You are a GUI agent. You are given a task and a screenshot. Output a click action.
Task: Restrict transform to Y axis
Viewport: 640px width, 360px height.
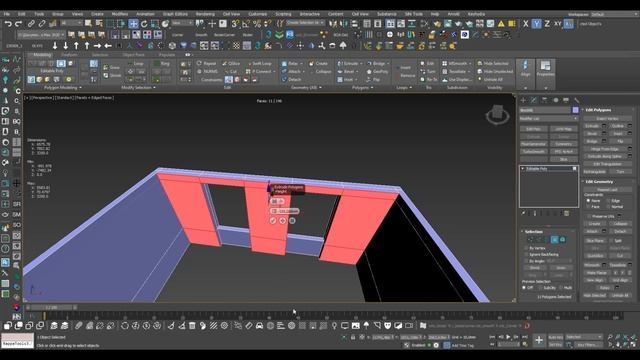tap(536, 24)
